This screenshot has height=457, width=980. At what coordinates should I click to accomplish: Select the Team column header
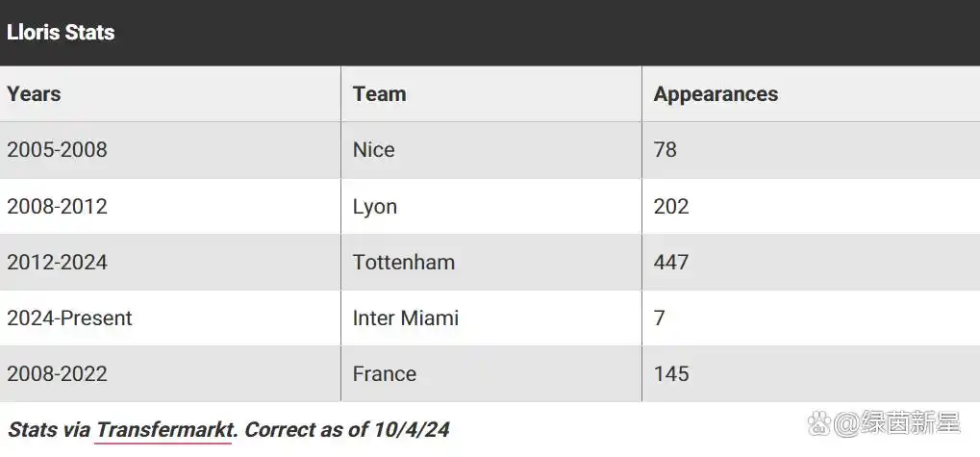(491, 93)
